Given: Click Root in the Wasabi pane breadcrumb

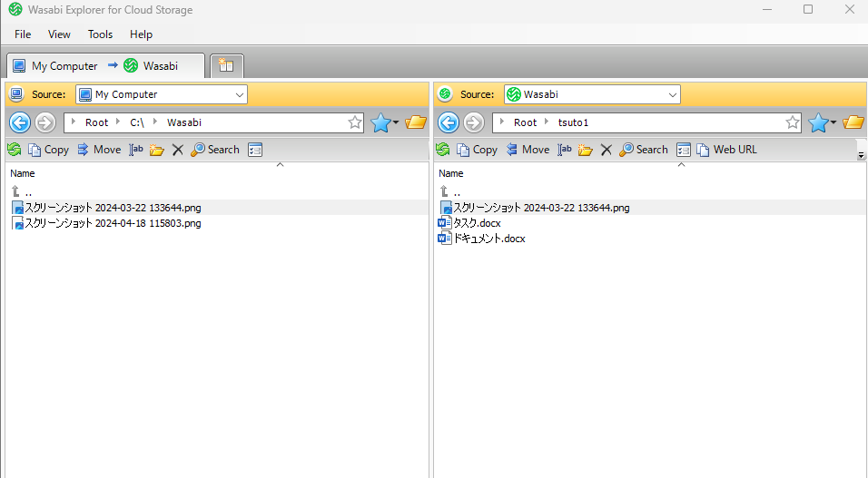Looking at the screenshot, I should (x=526, y=122).
